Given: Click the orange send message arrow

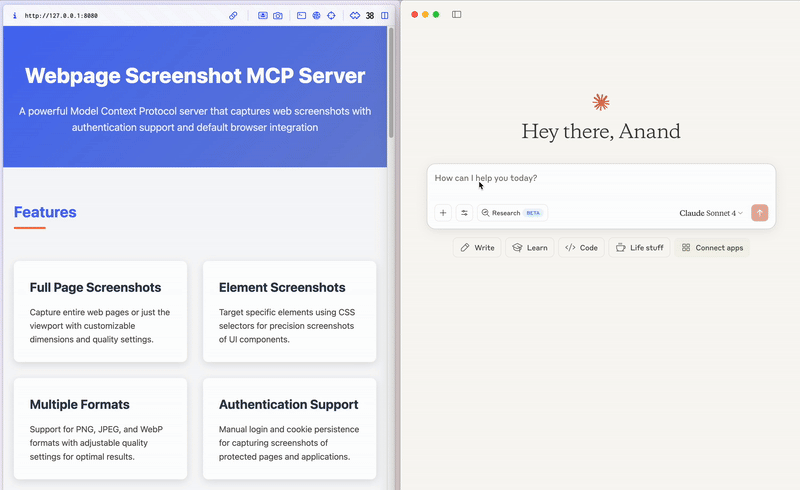Looking at the screenshot, I should tap(759, 213).
